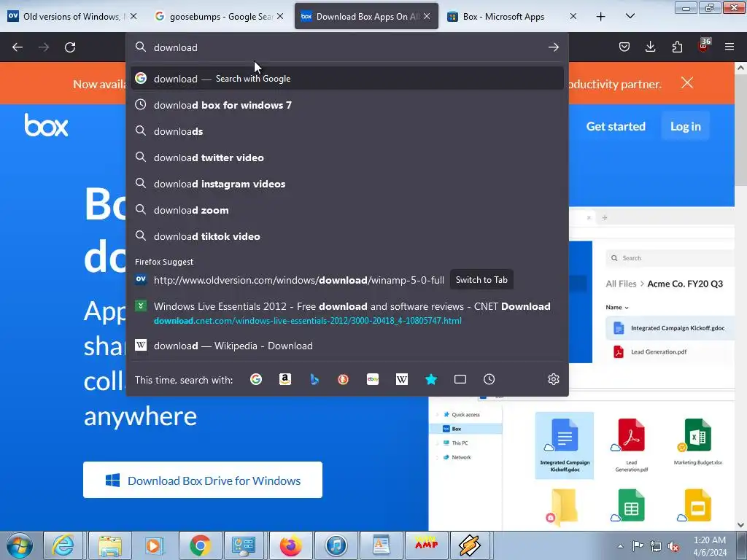747x560 pixels.
Task: Open the taskbar clock showing 1:20 AM
Action: (710, 546)
